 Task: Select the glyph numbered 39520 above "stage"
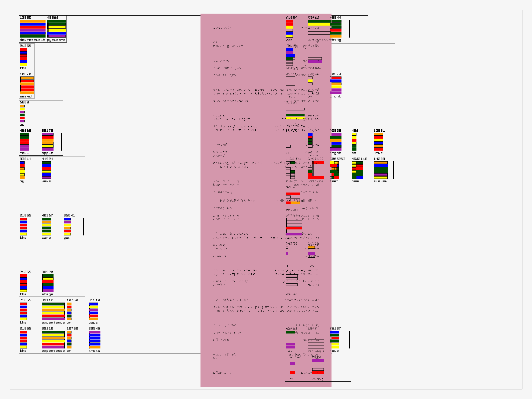point(48,283)
